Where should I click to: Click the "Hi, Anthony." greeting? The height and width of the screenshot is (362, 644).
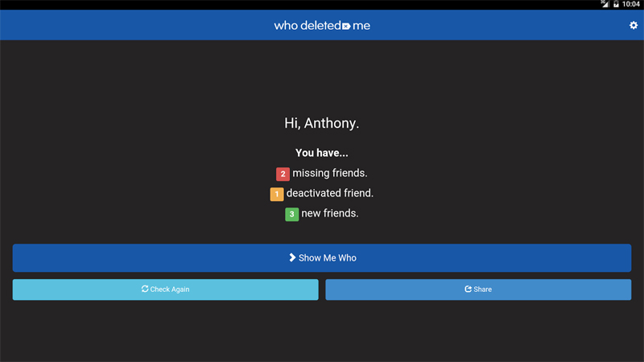[322, 123]
